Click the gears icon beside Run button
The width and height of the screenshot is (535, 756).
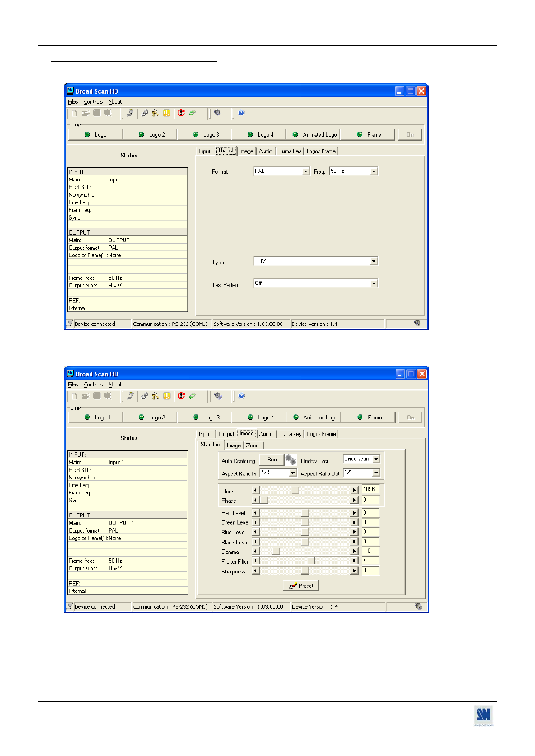(x=291, y=460)
